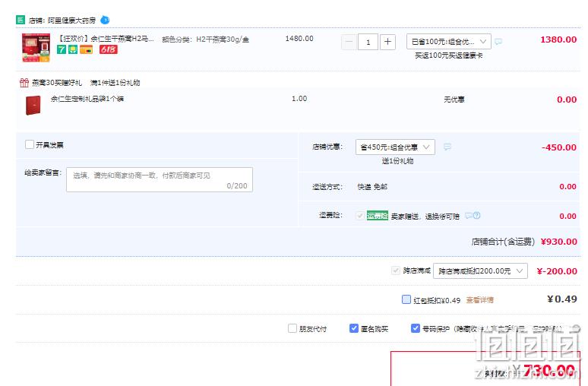Check the 开具发票 invoice checkbox
588x386 pixels.
pos(30,144)
